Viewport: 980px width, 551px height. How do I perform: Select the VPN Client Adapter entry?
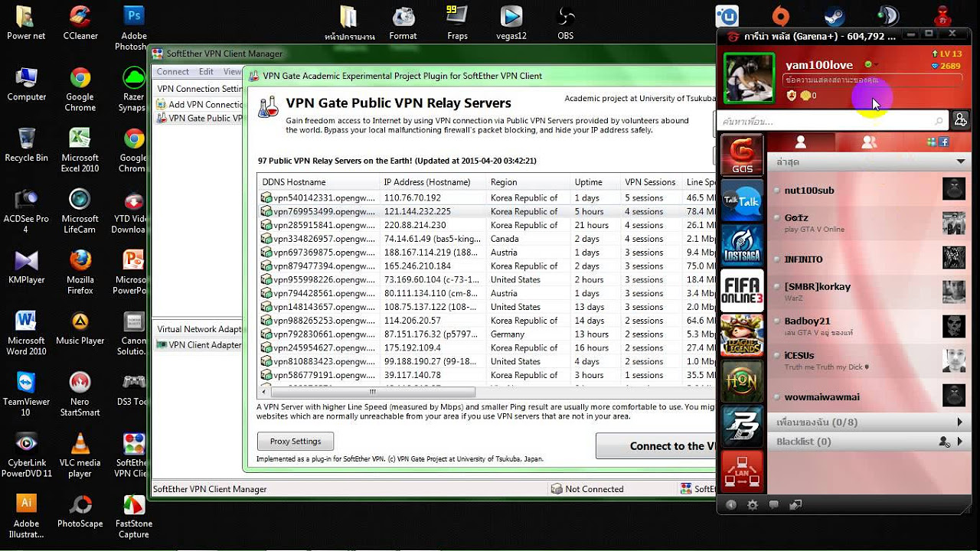tap(199, 344)
